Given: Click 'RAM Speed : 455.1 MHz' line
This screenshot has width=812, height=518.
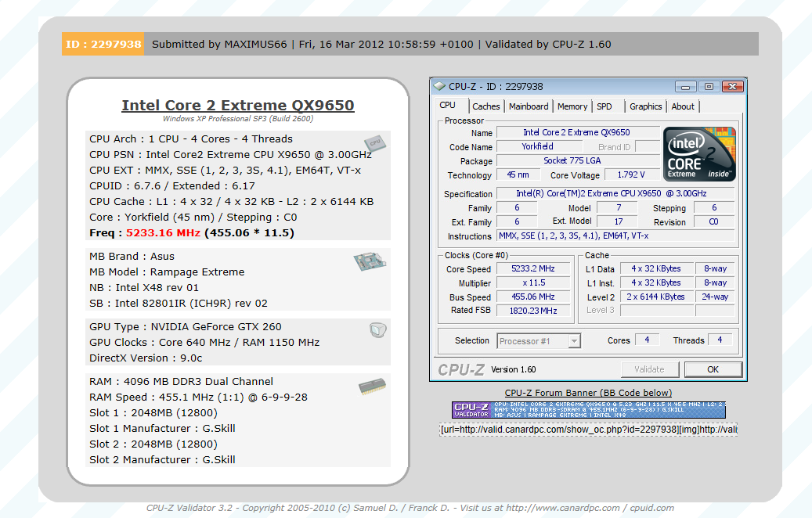Looking at the screenshot, I should [198, 397].
